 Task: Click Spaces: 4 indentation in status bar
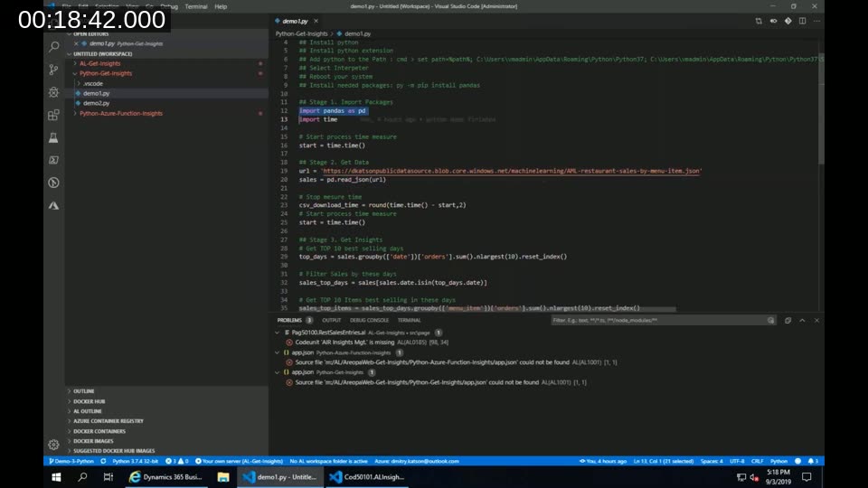(x=712, y=461)
